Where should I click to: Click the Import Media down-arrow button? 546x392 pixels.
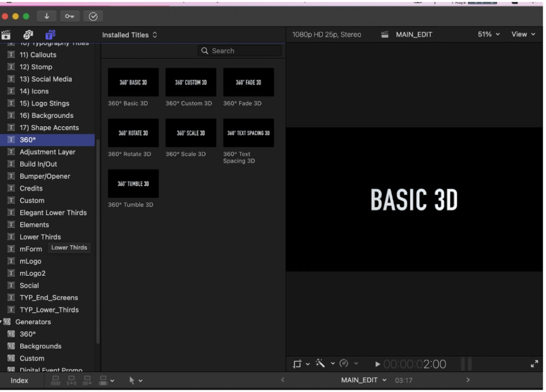pyautogui.click(x=47, y=17)
